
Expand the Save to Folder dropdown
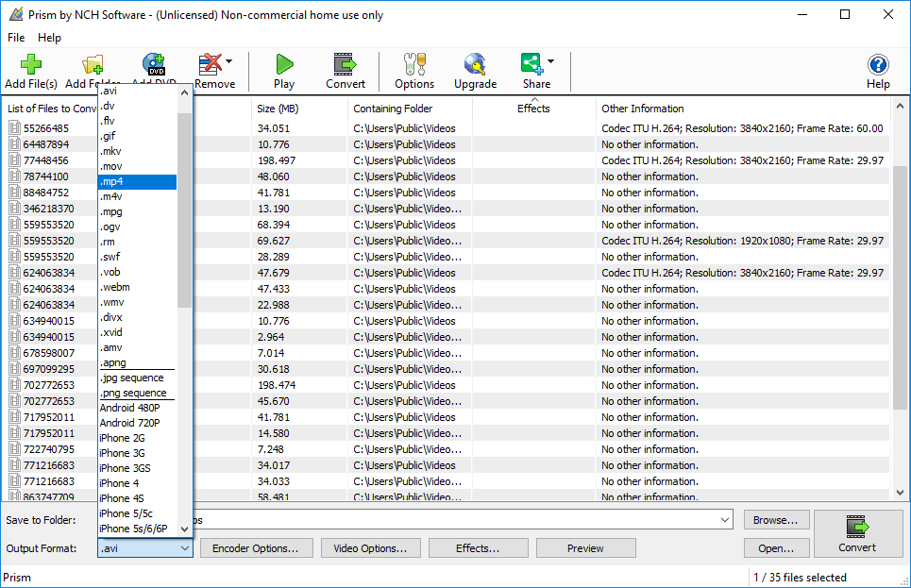pyautogui.click(x=725, y=520)
